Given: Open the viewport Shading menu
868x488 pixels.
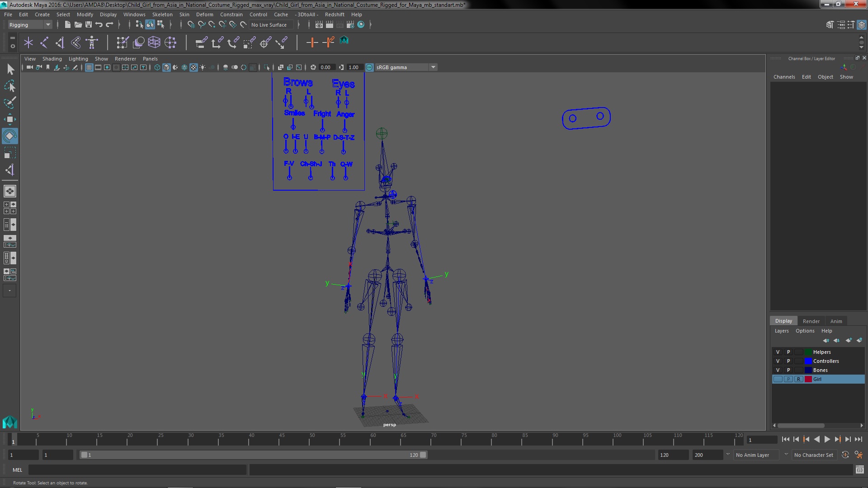Looking at the screenshot, I should 52,59.
